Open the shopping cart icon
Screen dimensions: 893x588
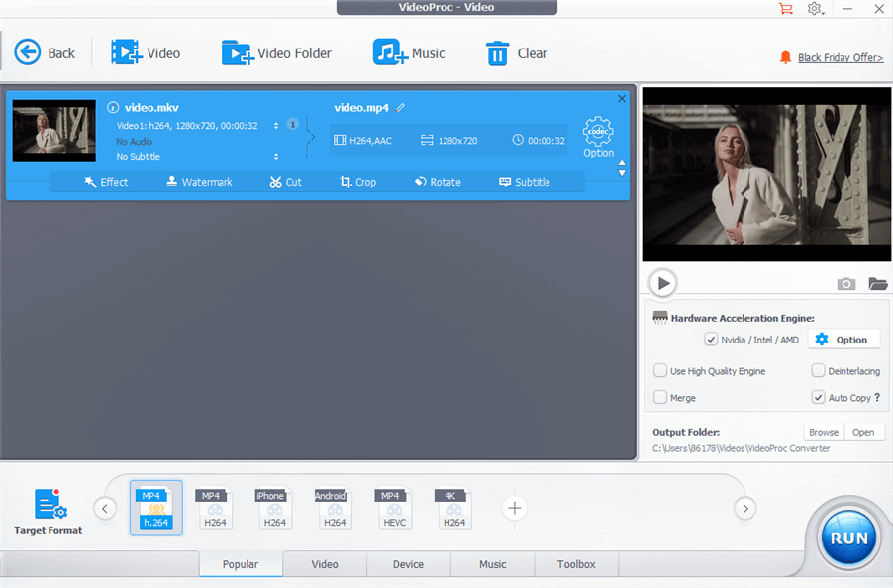pyautogui.click(x=786, y=9)
